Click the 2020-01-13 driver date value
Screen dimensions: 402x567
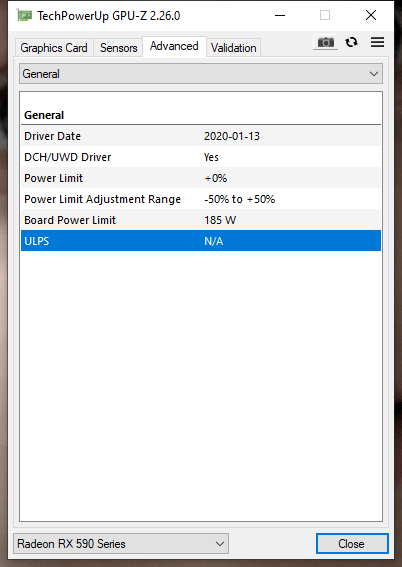(232, 136)
